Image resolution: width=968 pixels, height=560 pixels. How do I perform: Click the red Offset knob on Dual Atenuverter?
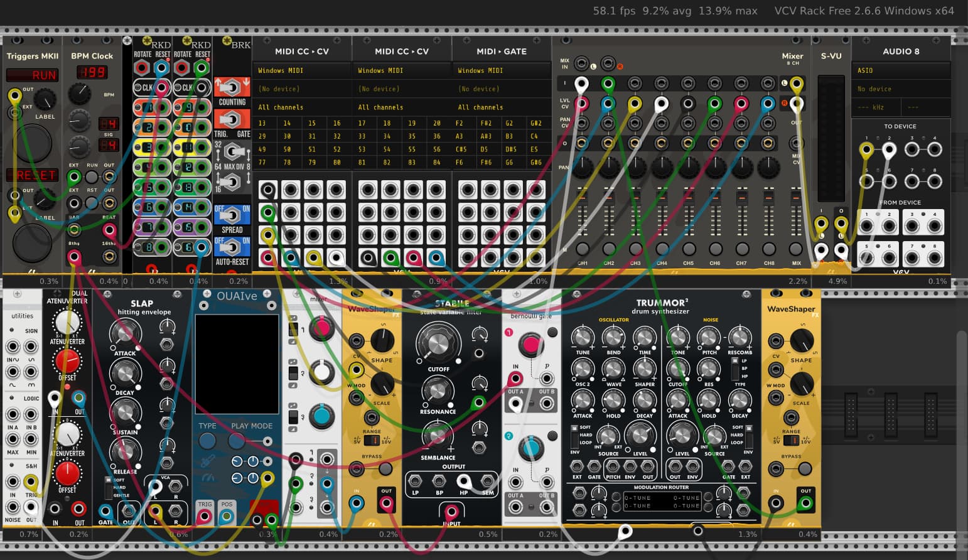click(x=67, y=361)
